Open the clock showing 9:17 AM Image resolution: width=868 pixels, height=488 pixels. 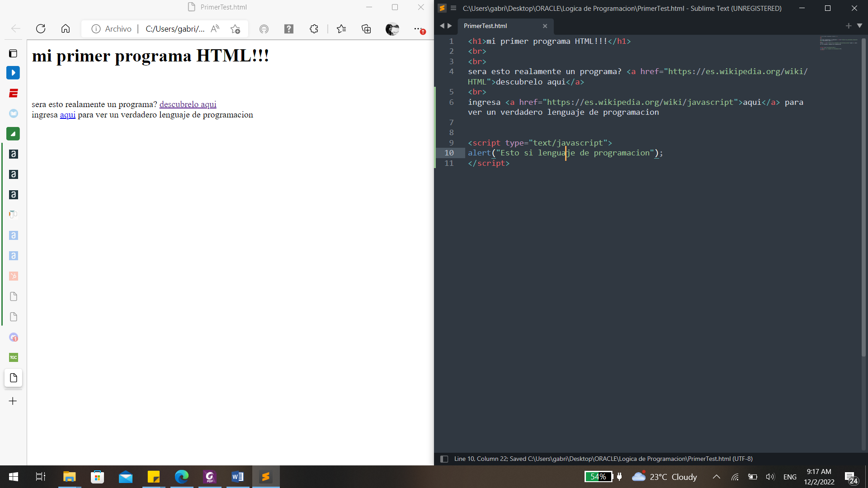coord(819,477)
